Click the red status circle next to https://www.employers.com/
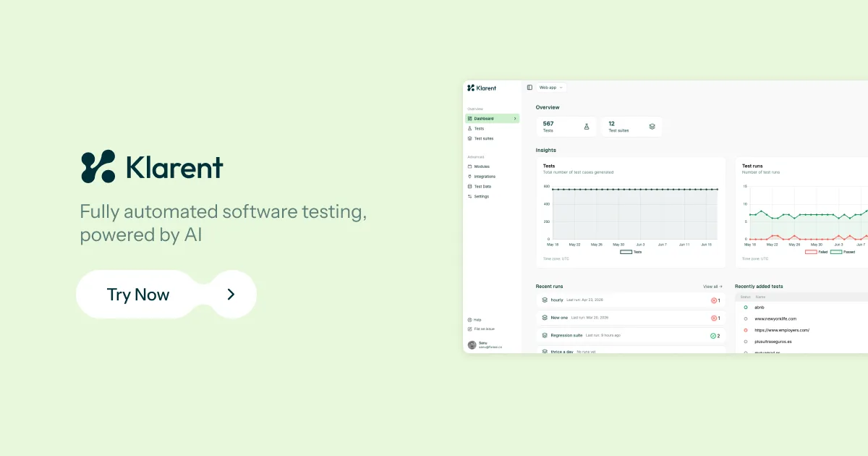The image size is (868, 456). [x=745, y=330]
